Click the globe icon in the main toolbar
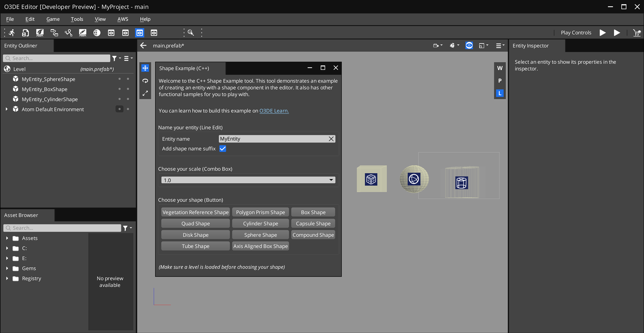644x333 pixels. pos(97,33)
